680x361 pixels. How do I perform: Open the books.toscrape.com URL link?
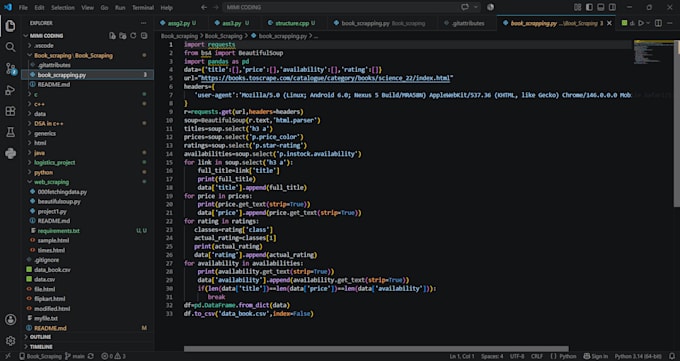click(325, 78)
